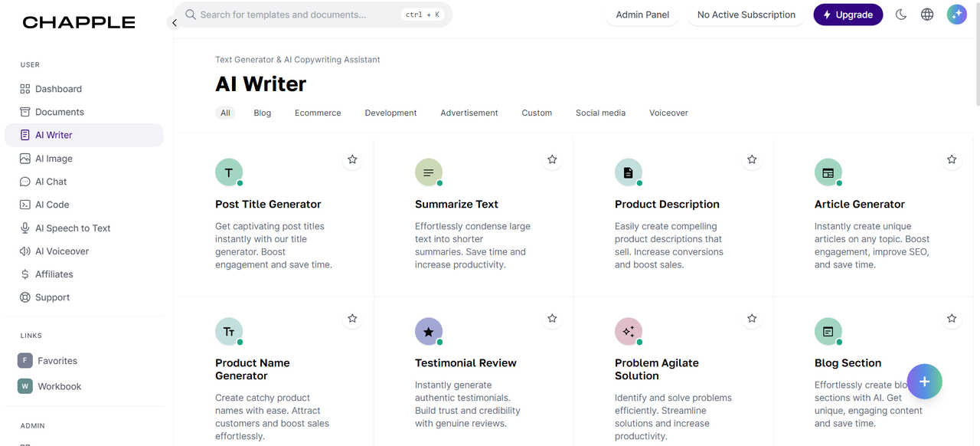Toggle dark mode moon icon
The height and width of the screenshot is (446, 980).
coord(901,15)
